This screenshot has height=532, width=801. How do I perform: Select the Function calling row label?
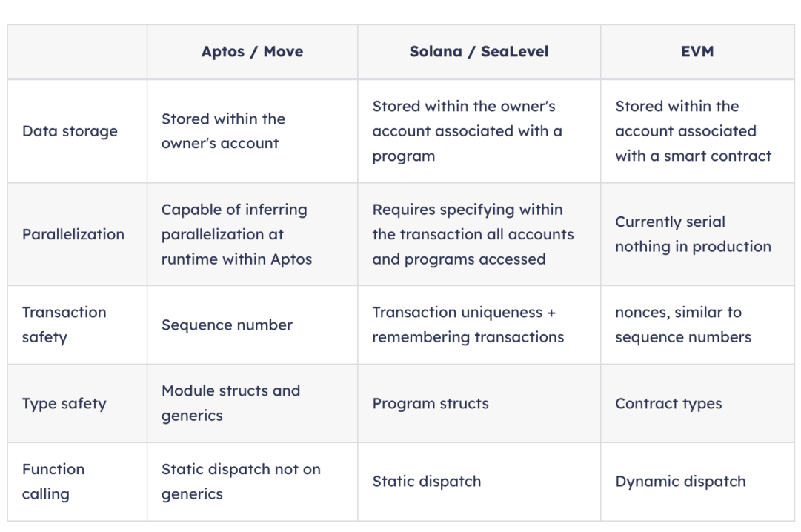53,482
